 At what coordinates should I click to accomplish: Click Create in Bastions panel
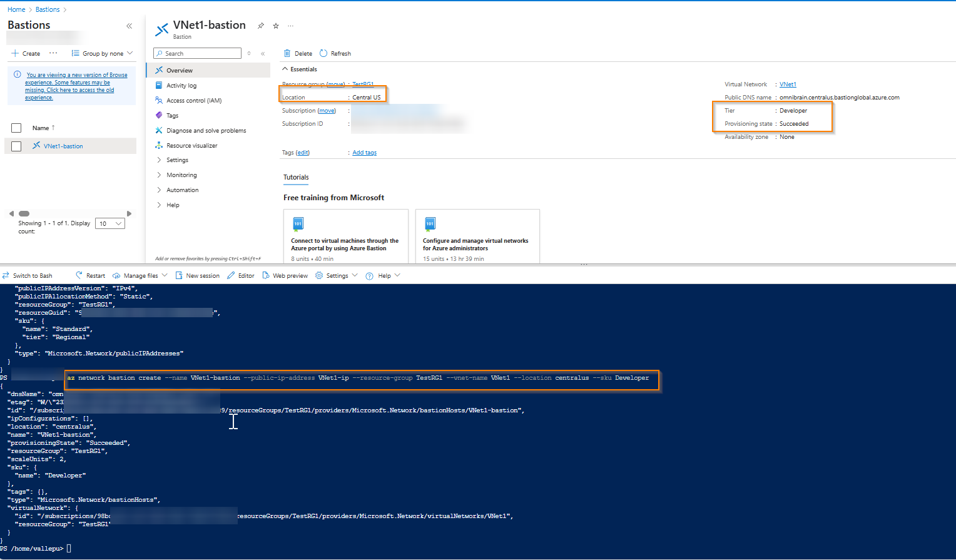coord(26,53)
